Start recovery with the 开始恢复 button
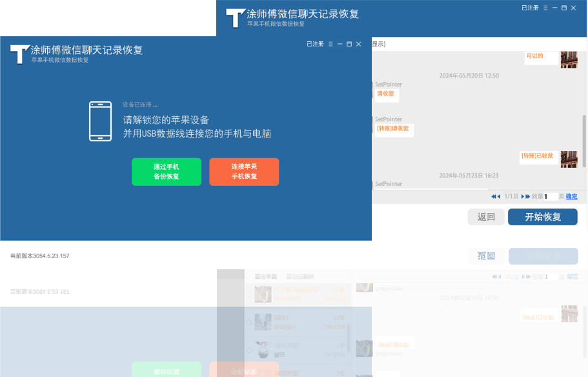The width and height of the screenshot is (588, 377). coord(543,217)
